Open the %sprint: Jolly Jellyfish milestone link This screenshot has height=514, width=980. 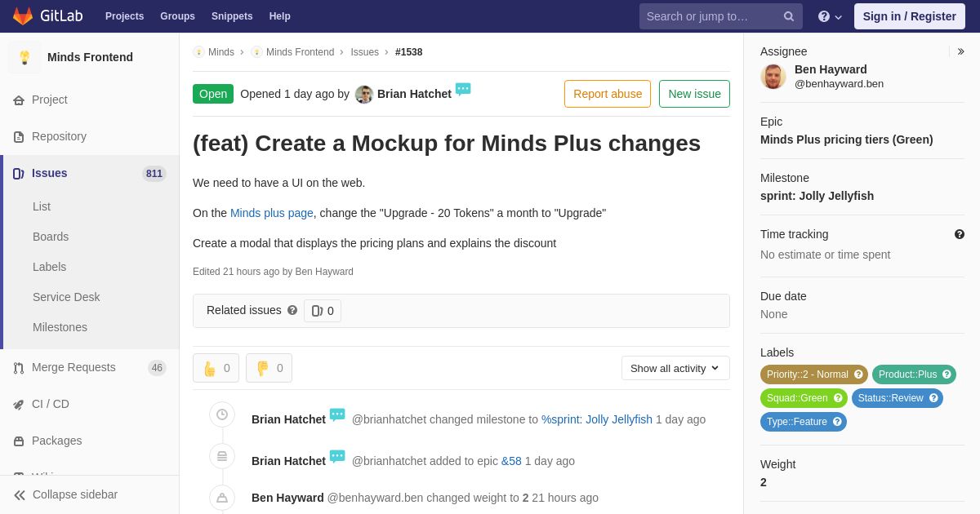point(597,419)
